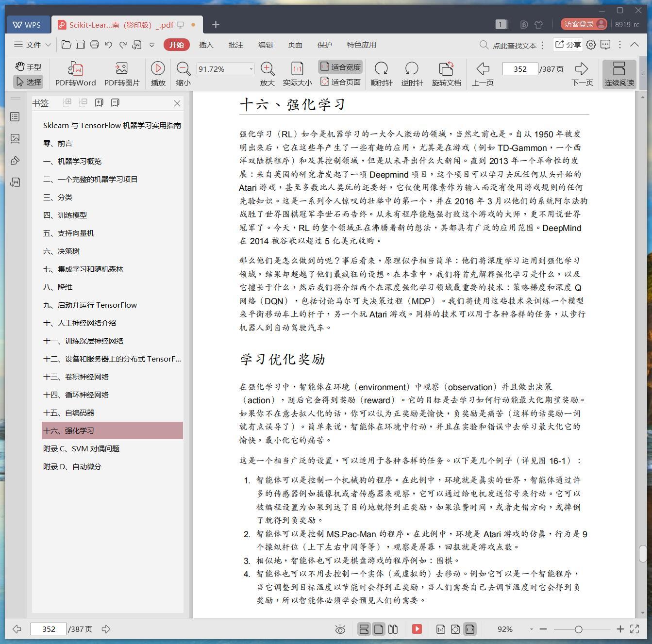Open the folder (Open file) icon
The height and width of the screenshot is (644, 652).
click(67, 45)
